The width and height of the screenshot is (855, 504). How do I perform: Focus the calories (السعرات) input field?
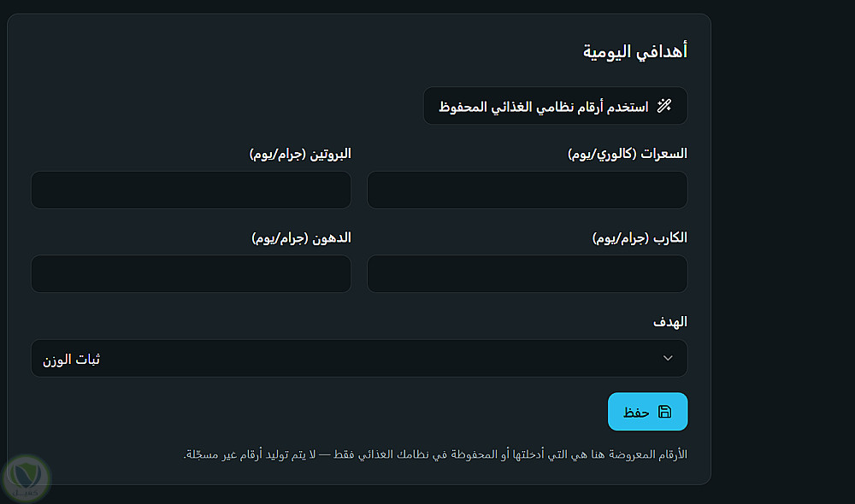[x=527, y=190]
